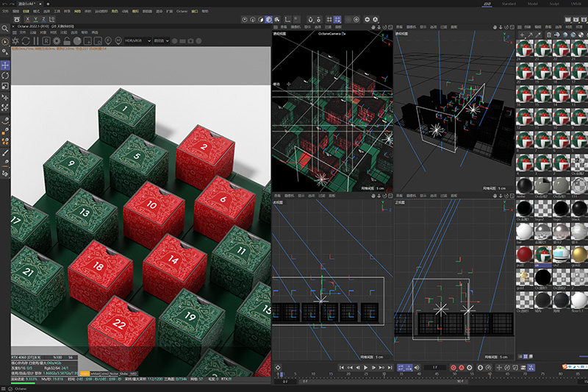Play the animation in the timeline
The width and height of the screenshot is (588, 392).
(x=365, y=368)
